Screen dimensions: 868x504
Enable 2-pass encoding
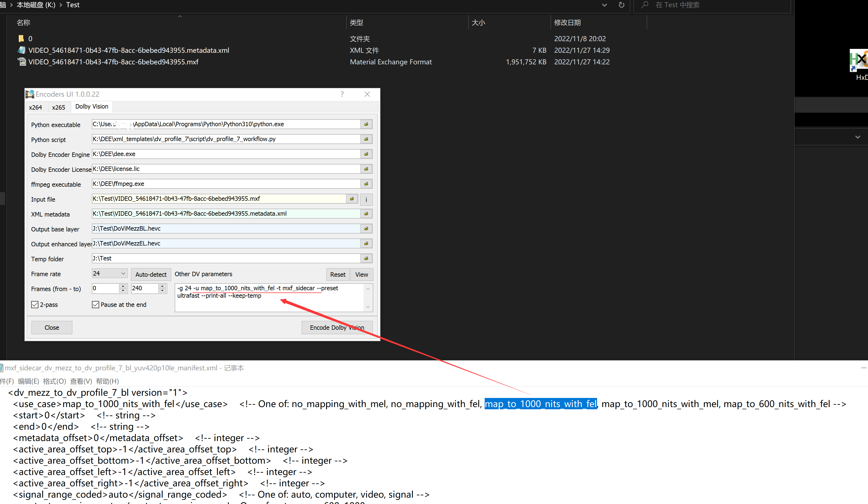tap(35, 305)
